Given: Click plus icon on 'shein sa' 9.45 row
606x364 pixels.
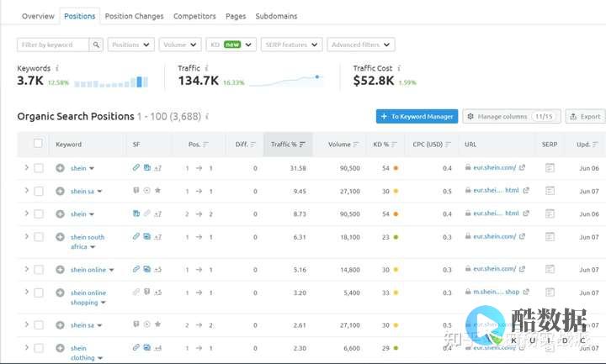Looking at the screenshot, I should [60, 191].
